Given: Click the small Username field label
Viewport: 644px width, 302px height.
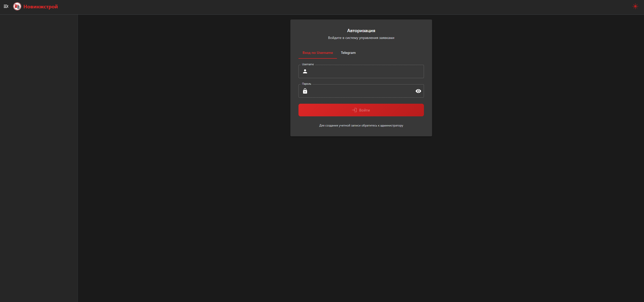Looking at the screenshot, I should point(308,64).
